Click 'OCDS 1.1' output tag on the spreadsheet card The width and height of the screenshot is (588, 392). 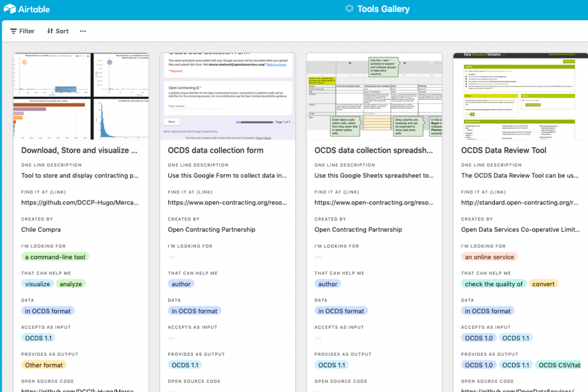(x=331, y=365)
